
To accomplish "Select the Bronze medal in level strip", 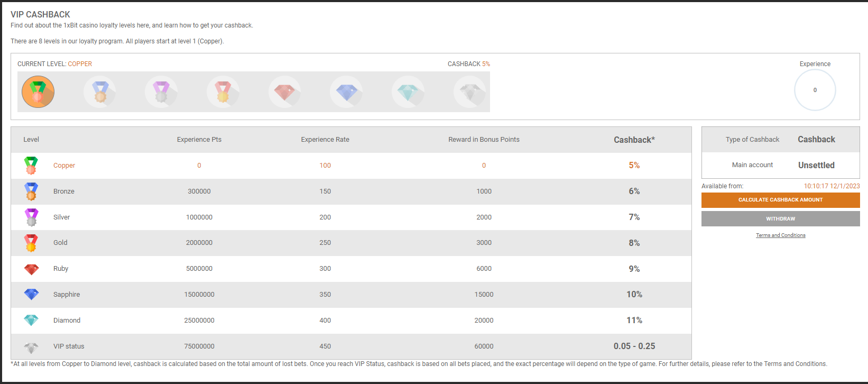I will click(x=100, y=92).
